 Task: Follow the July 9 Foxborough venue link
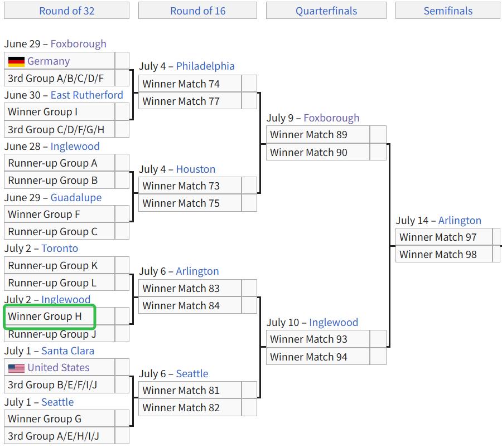[x=331, y=118]
